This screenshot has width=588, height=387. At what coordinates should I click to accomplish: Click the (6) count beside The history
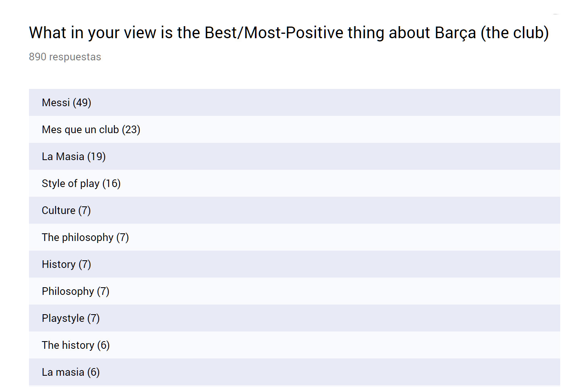(104, 345)
